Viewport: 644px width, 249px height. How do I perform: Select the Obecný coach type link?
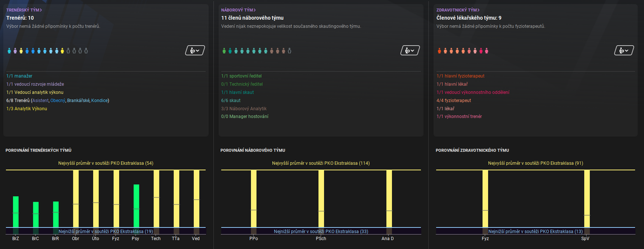[57, 101]
